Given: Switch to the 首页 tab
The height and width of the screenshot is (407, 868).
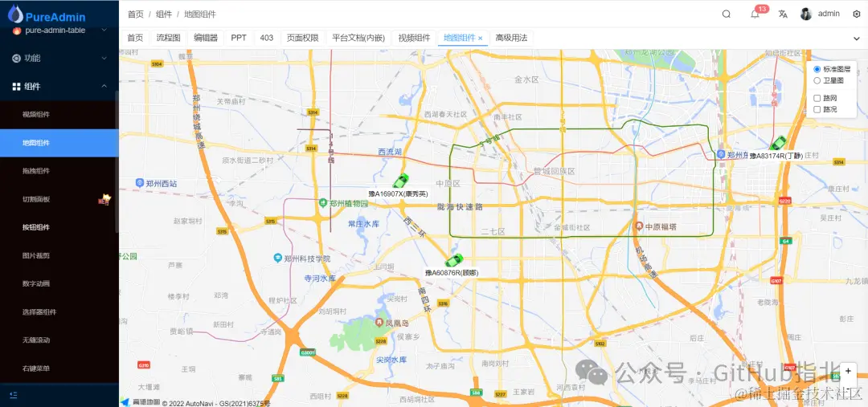Looking at the screenshot, I should coord(134,38).
